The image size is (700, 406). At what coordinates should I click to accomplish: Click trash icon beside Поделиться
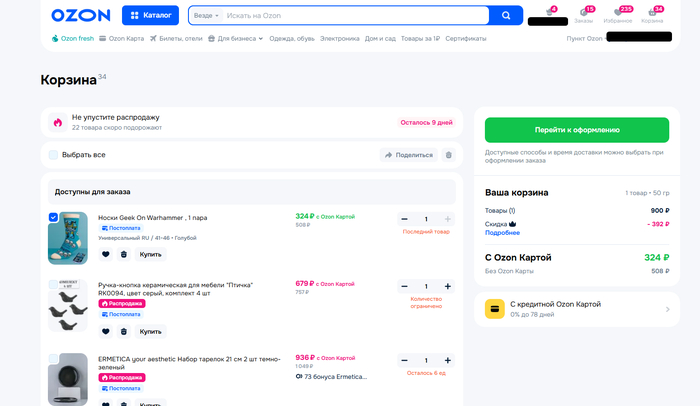click(449, 155)
